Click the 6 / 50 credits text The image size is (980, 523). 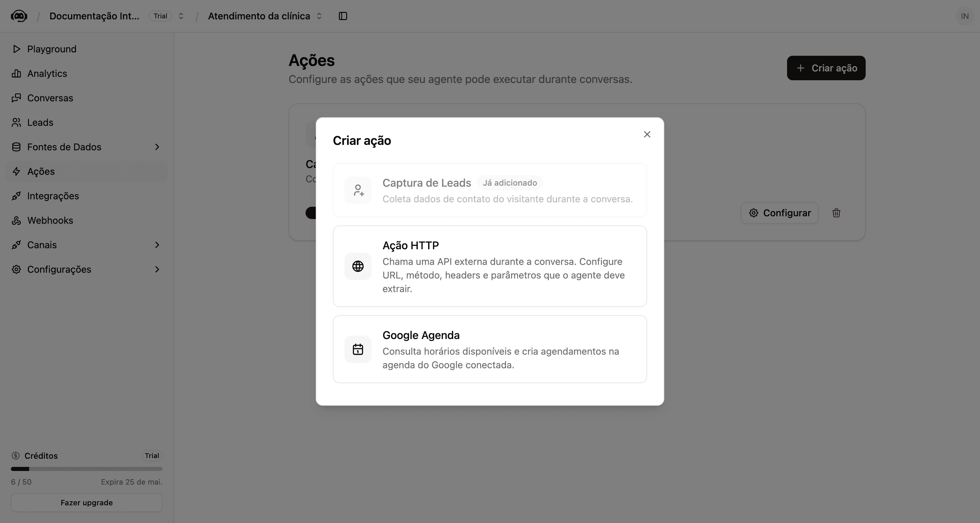pos(21,482)
